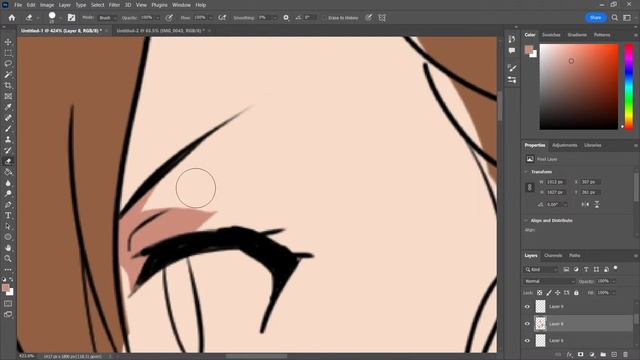Click the Share button

pos(596,18)
